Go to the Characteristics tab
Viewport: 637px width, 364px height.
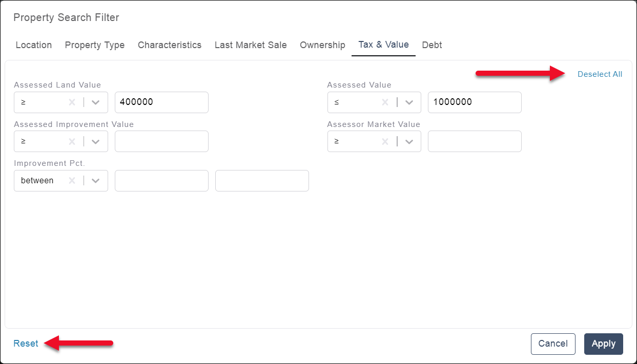pos(170,45)
